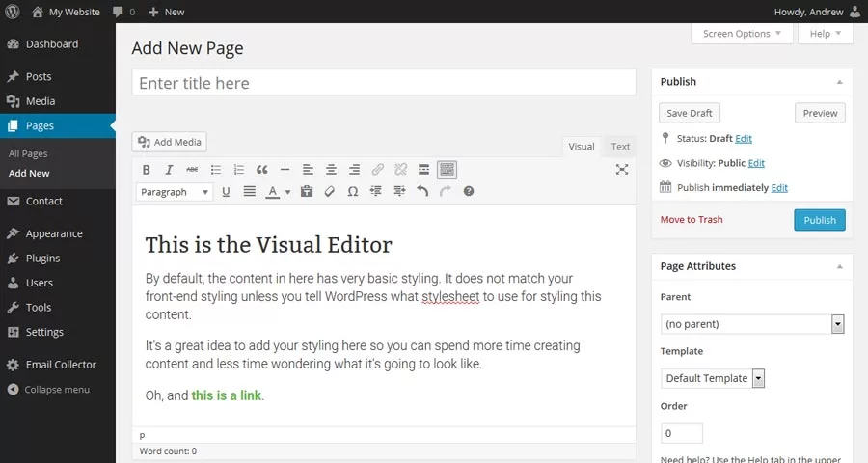Increase the paragraph indent

click(399, 192)
